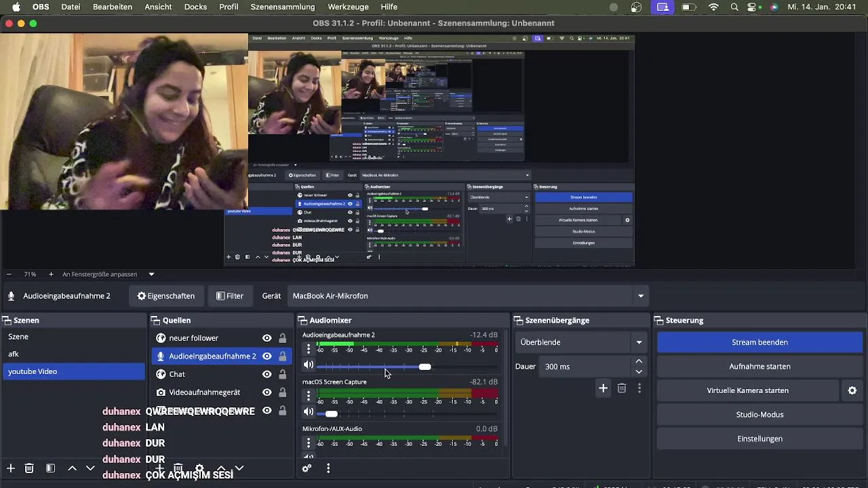
Task: Mute macOS Screen Capture with speaker icon
Action: [309, 412]
